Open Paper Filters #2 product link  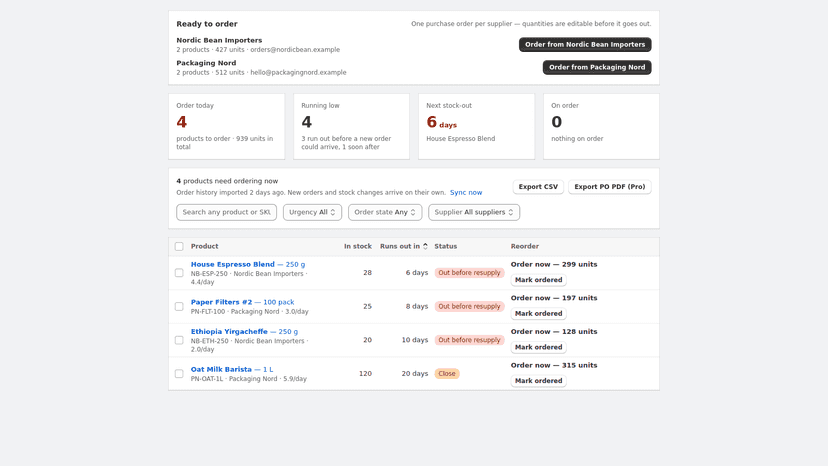point(242,302)
